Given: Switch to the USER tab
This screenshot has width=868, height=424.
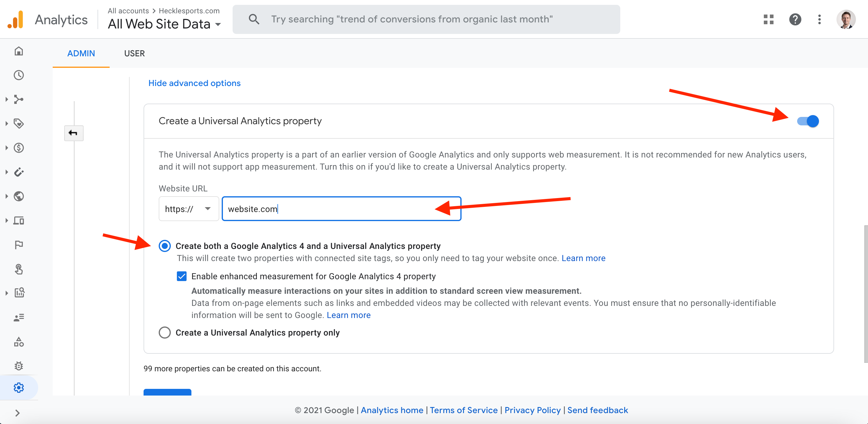Looking at the screenshot, I should tap(134, 54).
